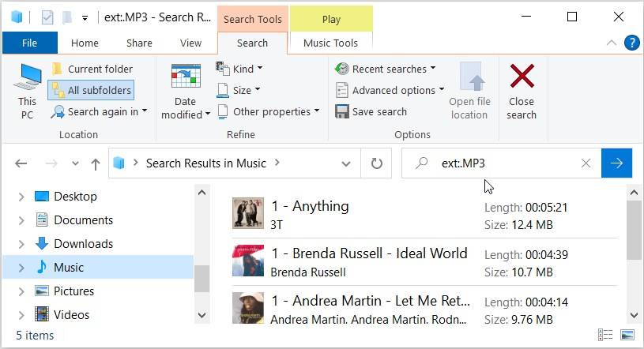Open Help with the question mark icon

631,43
